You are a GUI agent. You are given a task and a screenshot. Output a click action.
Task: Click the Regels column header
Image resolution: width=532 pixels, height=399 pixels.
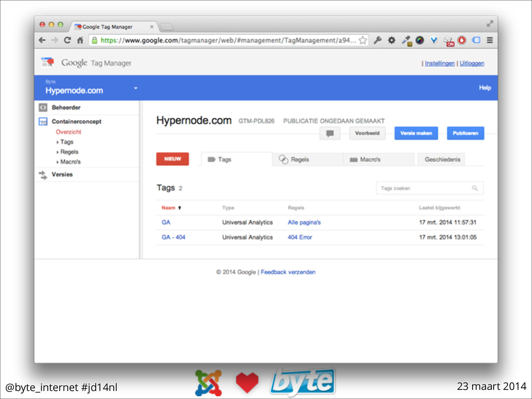tap(296, 208)
